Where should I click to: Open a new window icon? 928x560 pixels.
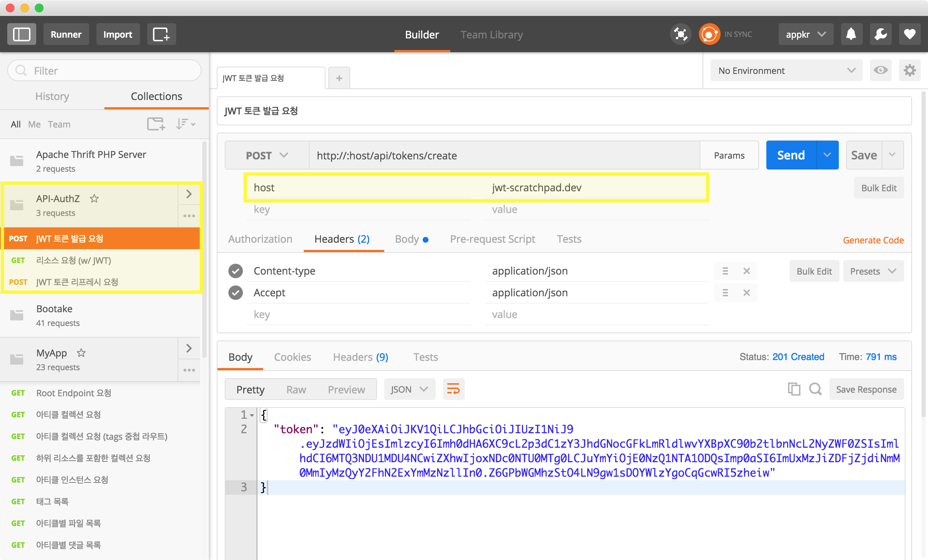pyautogui.click(x=161, y=34)
